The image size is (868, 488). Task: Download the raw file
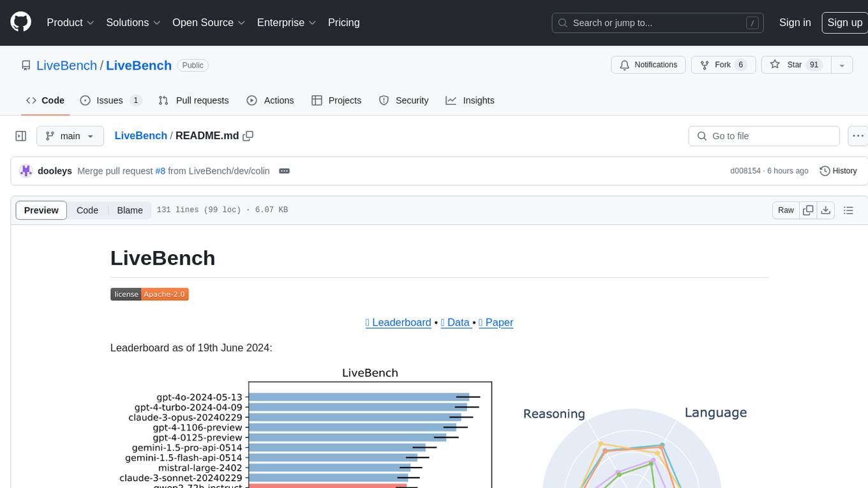coord(825,210)
